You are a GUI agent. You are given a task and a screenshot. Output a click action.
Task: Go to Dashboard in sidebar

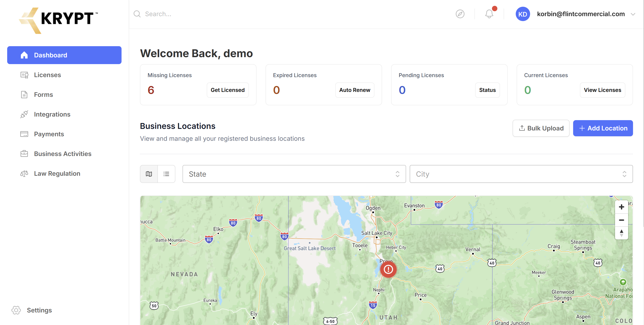point(64,55)
